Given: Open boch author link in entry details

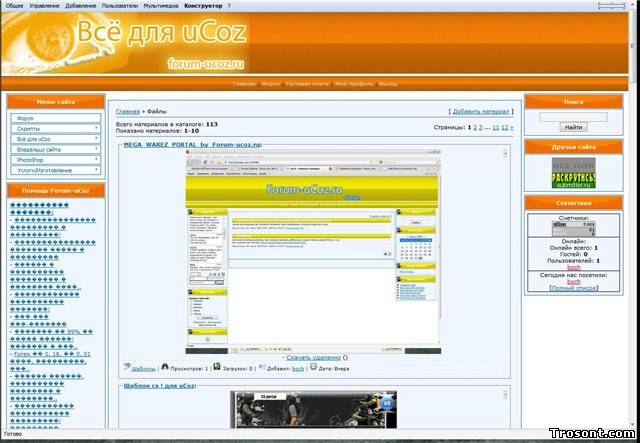Looking at the screenshot, I should [298, 369].
